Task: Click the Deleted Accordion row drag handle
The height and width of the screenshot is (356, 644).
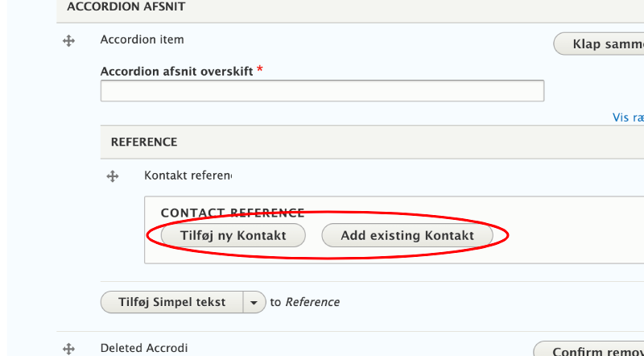Action: click(68, 350)
